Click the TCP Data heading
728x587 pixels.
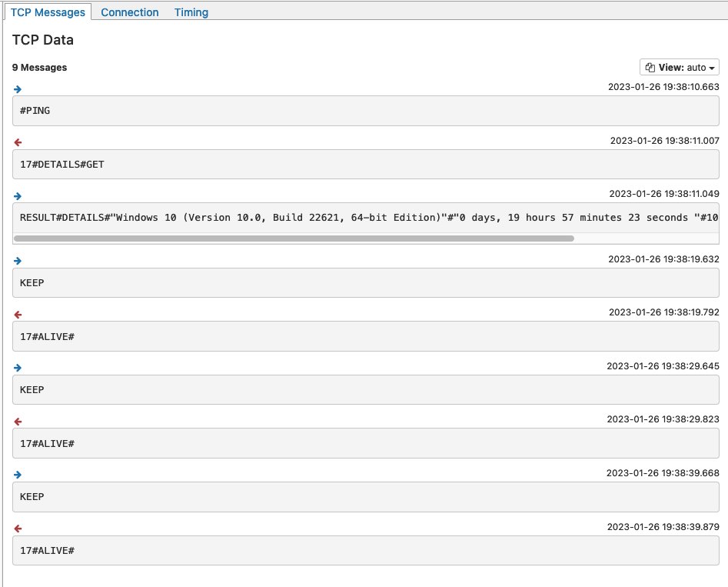coord(43,40)
